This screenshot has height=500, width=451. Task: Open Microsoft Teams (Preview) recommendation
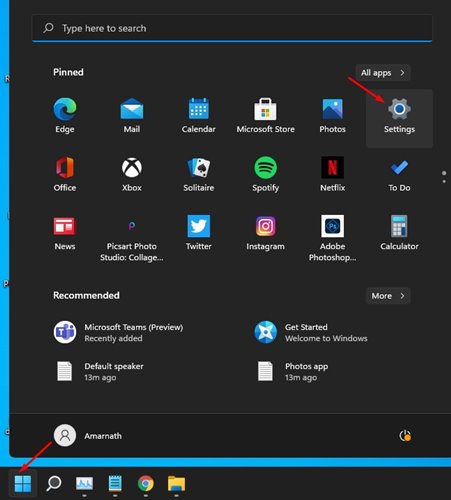coord(119,332)
